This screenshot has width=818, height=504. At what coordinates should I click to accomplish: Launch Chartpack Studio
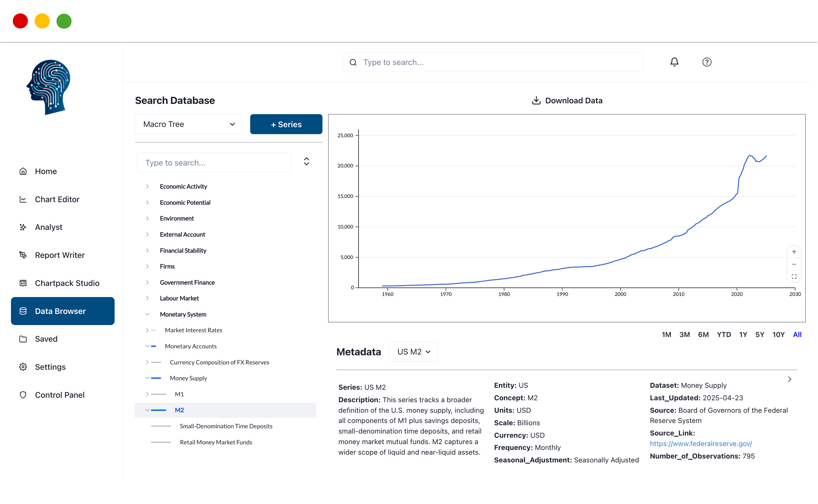67,283
